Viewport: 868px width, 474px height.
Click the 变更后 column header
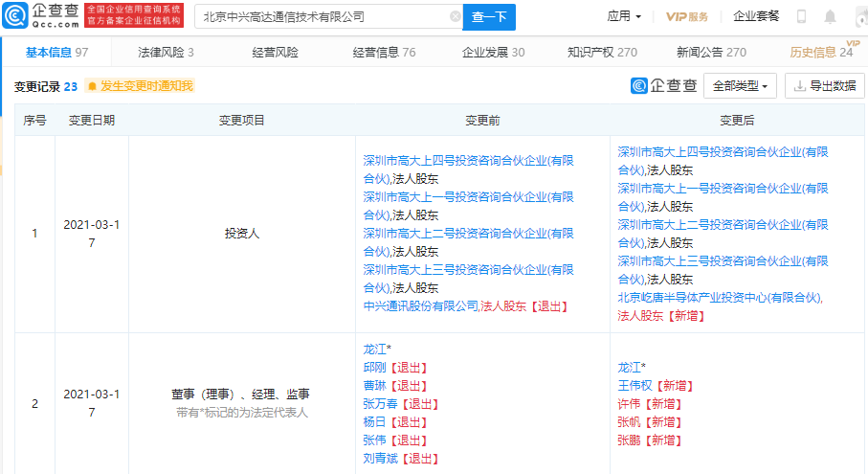click(737, 120)
